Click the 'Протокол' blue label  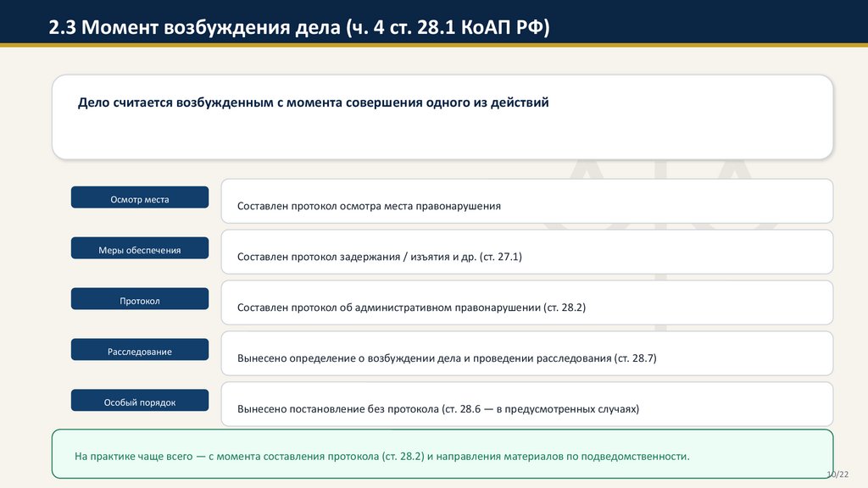click(x=140, y=299)
